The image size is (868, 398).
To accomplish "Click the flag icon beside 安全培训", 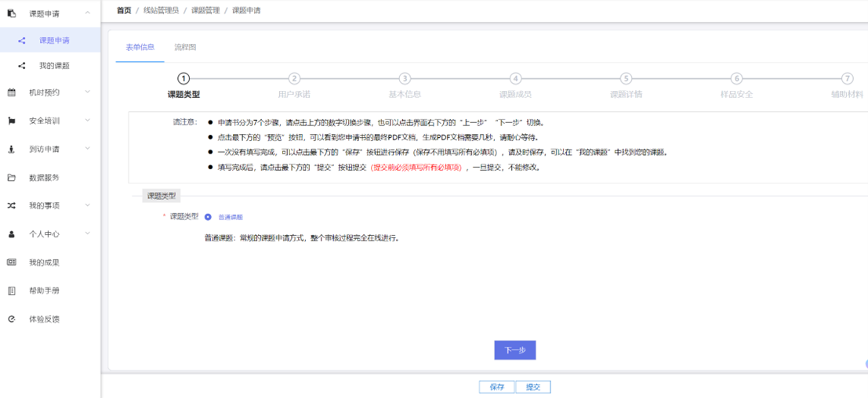I will [x=12, y=121].
